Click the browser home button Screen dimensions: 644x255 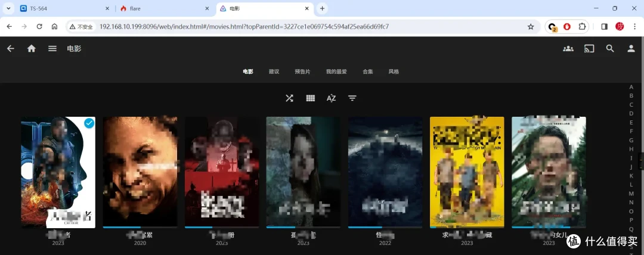click(54, 26)
